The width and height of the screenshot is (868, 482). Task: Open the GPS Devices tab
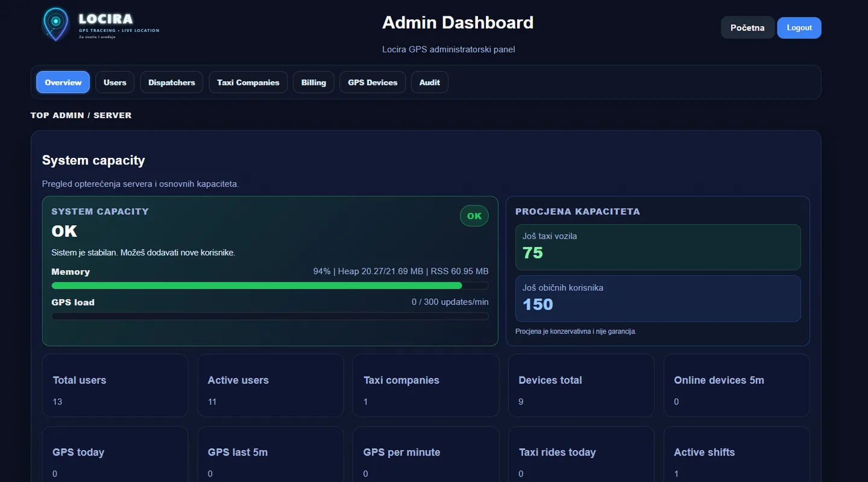[373, 83]
